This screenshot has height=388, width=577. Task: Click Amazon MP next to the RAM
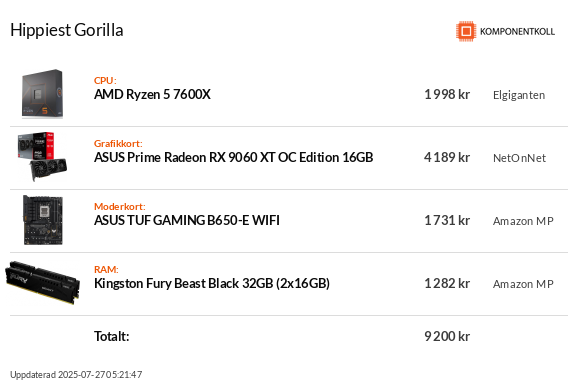click(x=523, y=284)
